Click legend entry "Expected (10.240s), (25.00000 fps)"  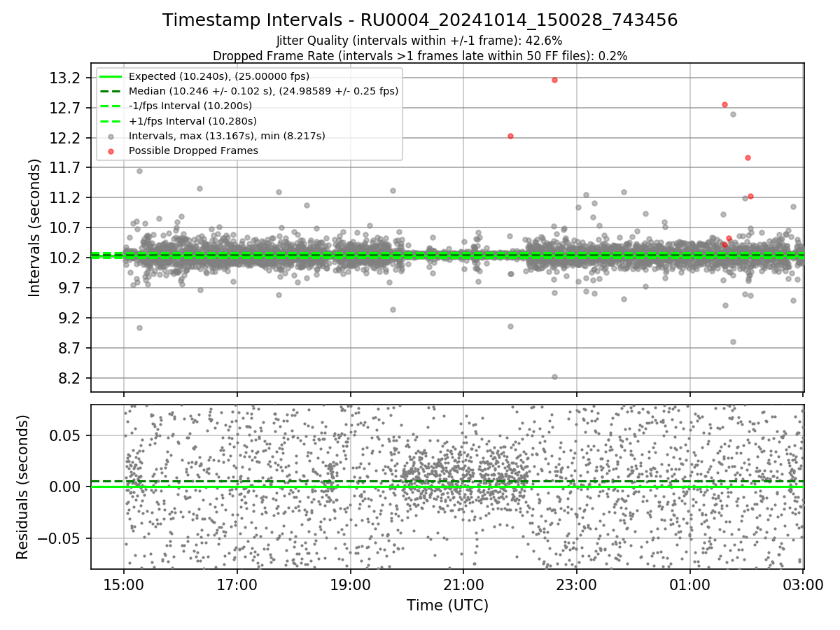tap(219, 76)
